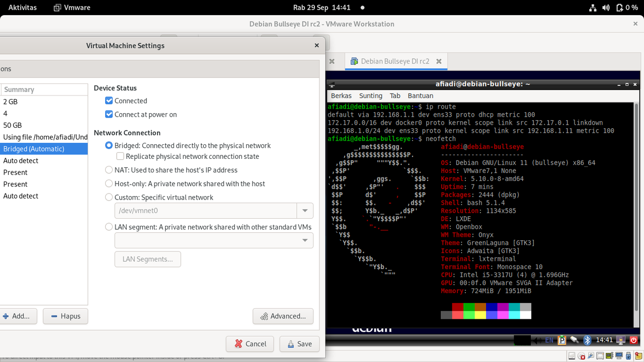The width and height of the screenshot is (644, 362).
Task: Click the CPU: Intel i5-3317U line
Action: (x=505, y=275)
